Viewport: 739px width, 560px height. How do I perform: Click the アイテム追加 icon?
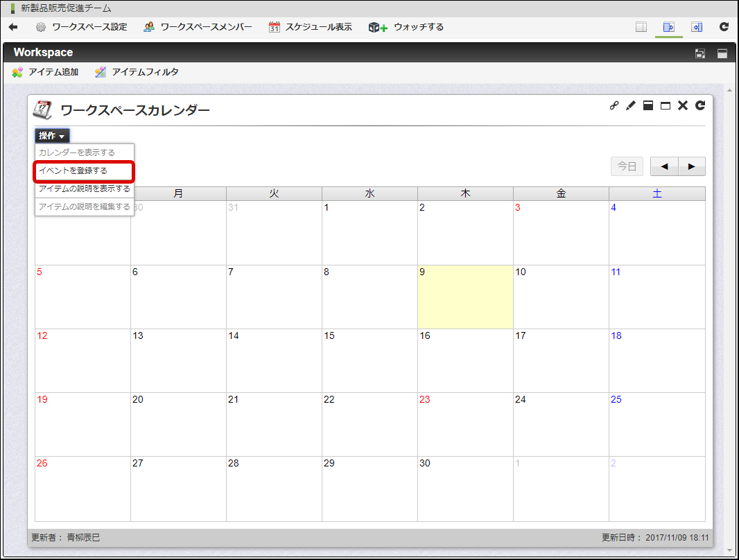17,72
